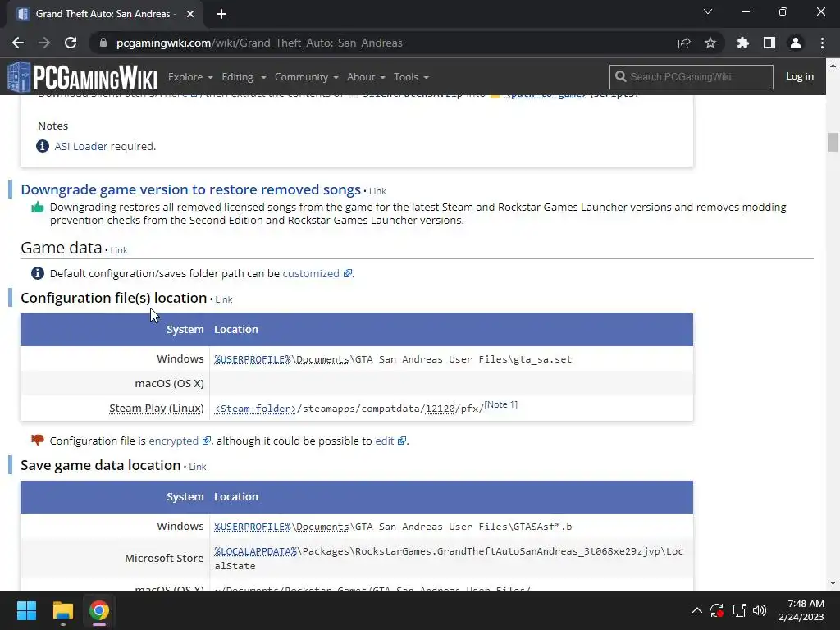Open the ASI Loader link

(x=81, y=146)
